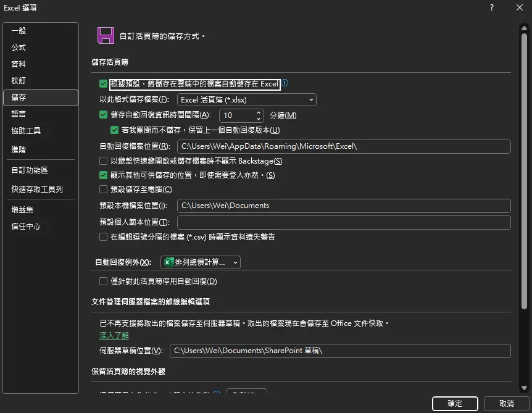The image size is (532, 413).
Task: Enable 預設儲存至電腦 checkbox
Action: tap(104, 190)
